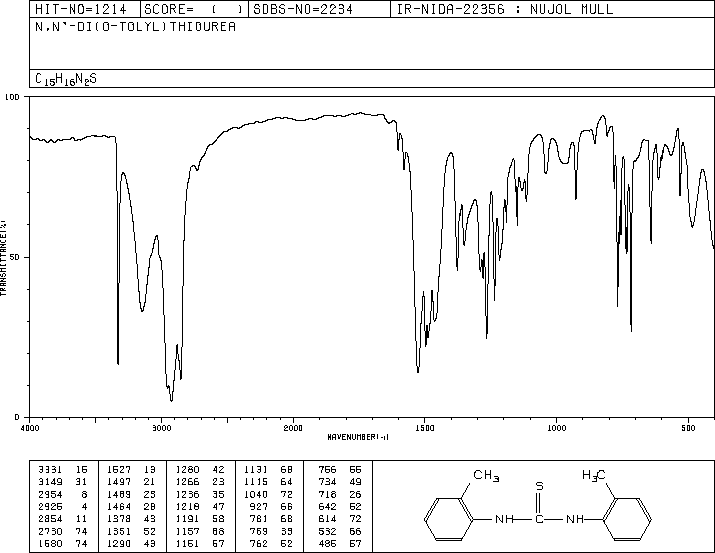
Task: Select the 532 peak table cell
Action: (327, 532)
